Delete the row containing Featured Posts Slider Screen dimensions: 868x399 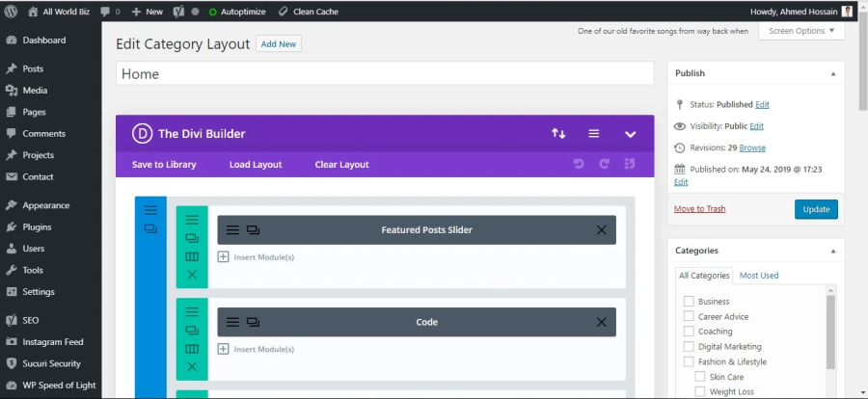192,275
